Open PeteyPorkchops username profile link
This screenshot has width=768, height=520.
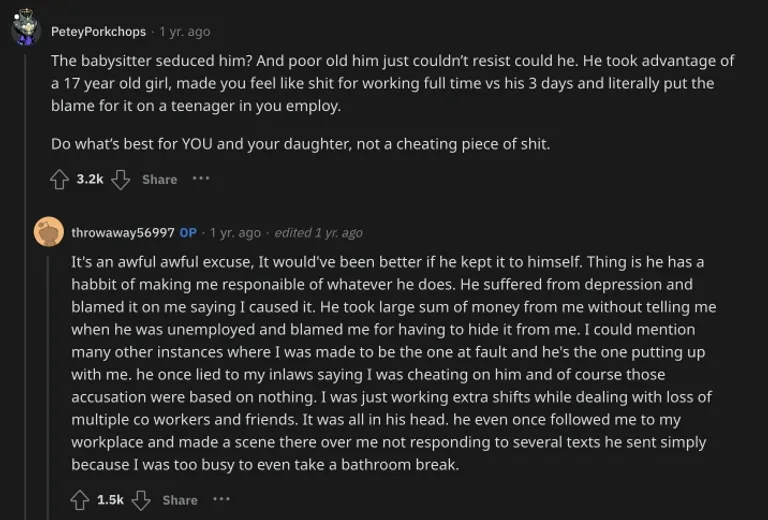click(x=99, y=31)
